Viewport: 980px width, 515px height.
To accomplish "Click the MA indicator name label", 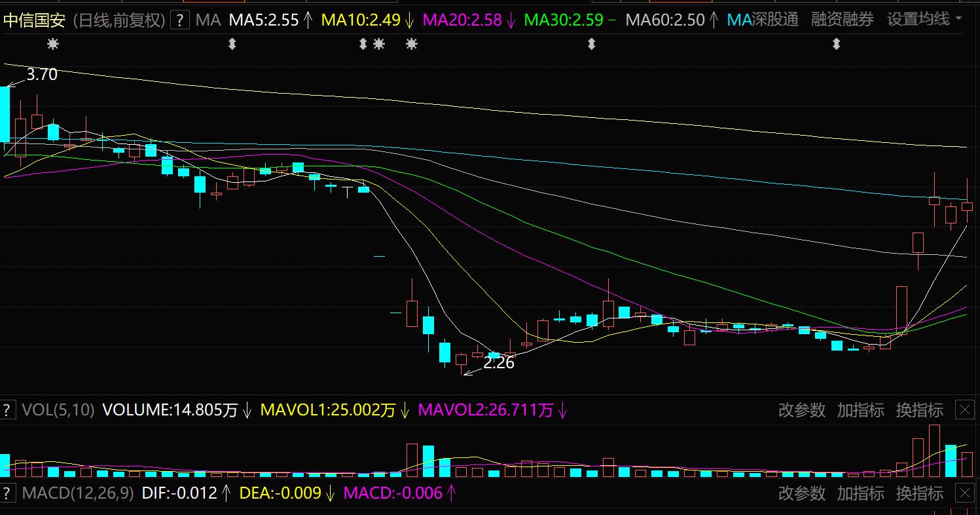I will tap(208, 20).
